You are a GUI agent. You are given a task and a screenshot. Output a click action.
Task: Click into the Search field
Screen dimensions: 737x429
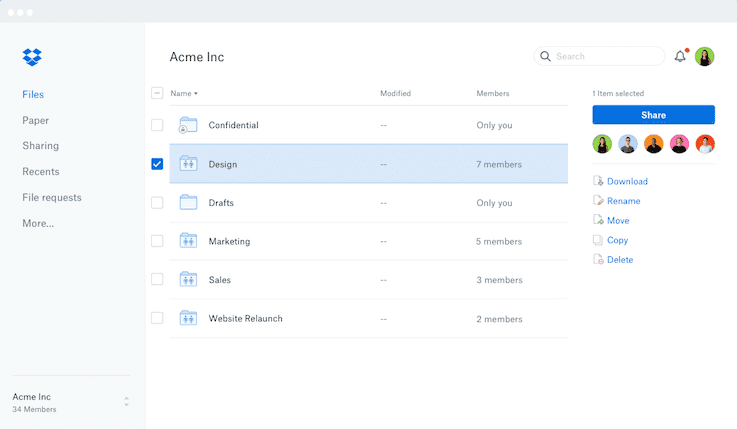click(x=605, y=57)
